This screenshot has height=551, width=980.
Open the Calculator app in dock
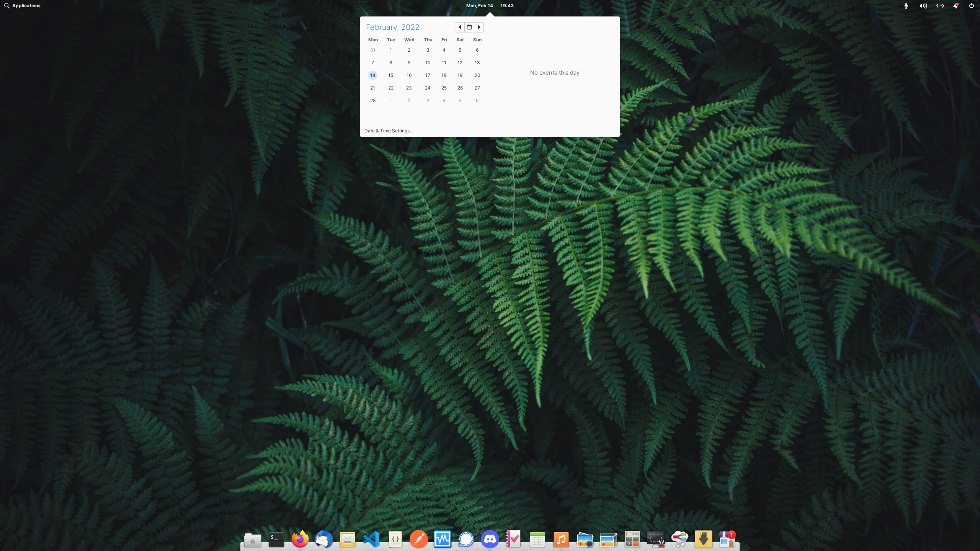pos(632,540)
